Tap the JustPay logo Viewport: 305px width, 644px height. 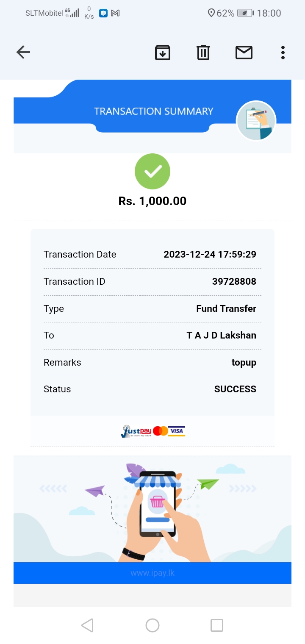(x=136, y=431)
